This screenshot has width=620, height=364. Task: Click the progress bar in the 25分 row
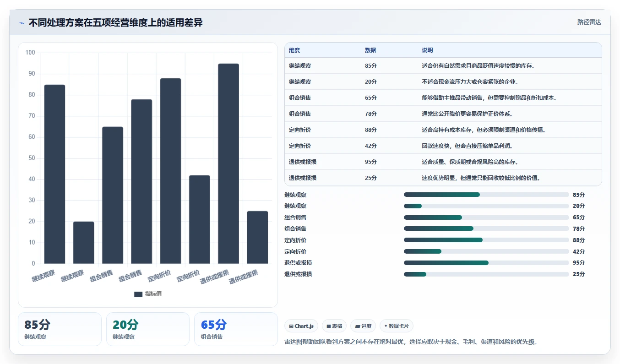486,274
